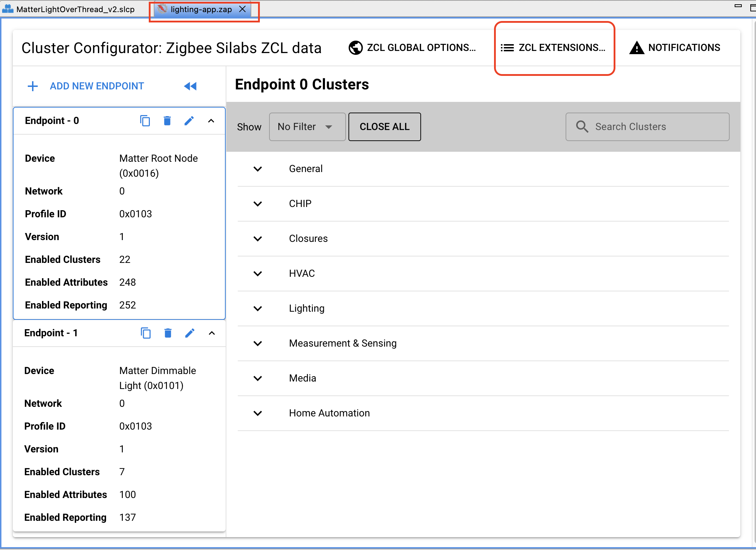756x550 pixels.
Task: Copy Endpoint - 0 using duplicate icon
Action: point(145,121)
